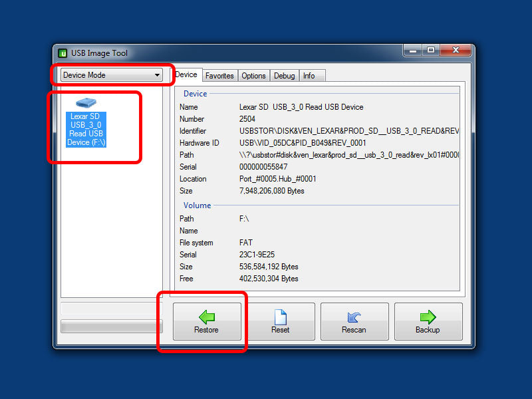Viewport: 532px width, 399px height.
Task: Click Hardware ID value 'USB\VID_05DC&PID_B049&REV_0001'
Action: [303, 143]
